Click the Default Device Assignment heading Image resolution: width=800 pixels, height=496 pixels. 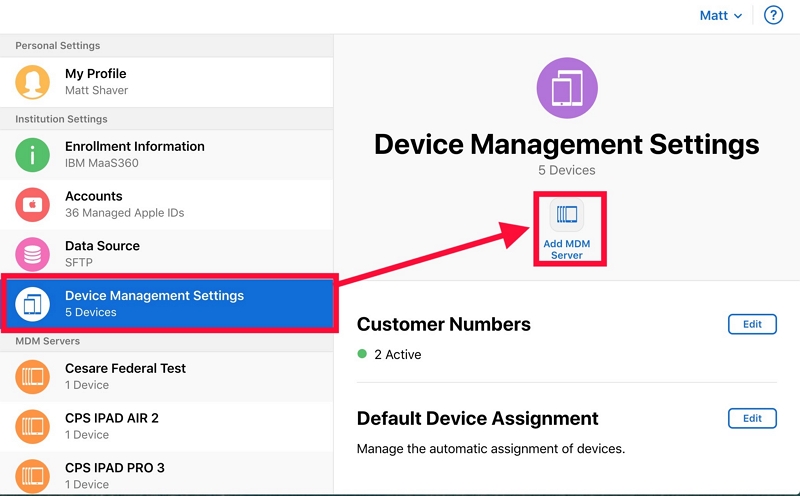[x=477, y=418]
